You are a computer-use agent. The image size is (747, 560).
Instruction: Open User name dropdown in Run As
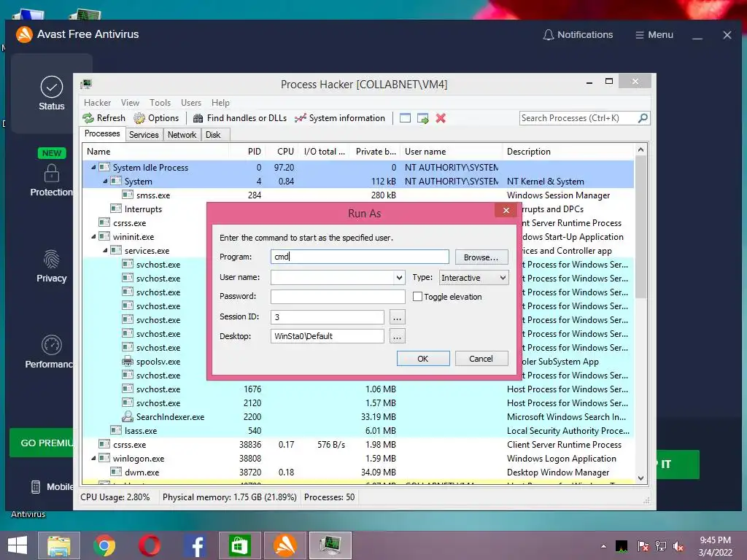[399, 278]
